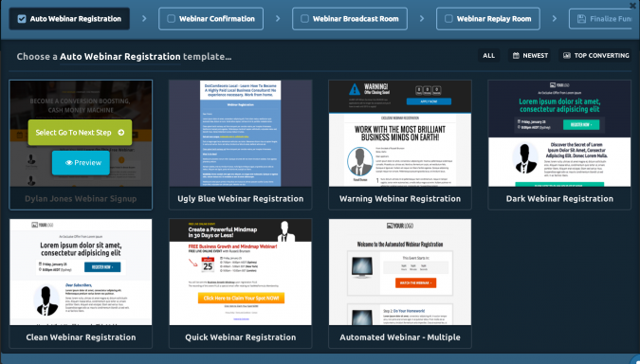The image size is (640, 364).
Task: Click the Ugly Blue Webinar Registration title
Action: (x=241, y=199)
